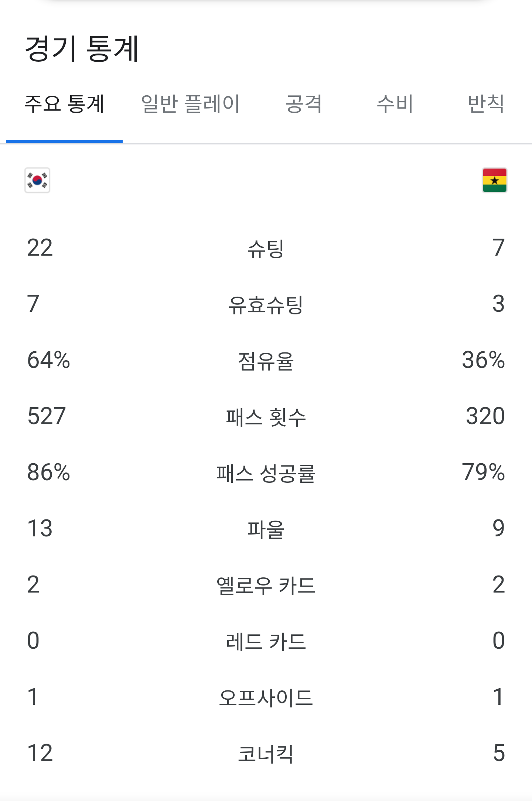Tap the 유효슈팅 stat label

(x=266, y=305)
